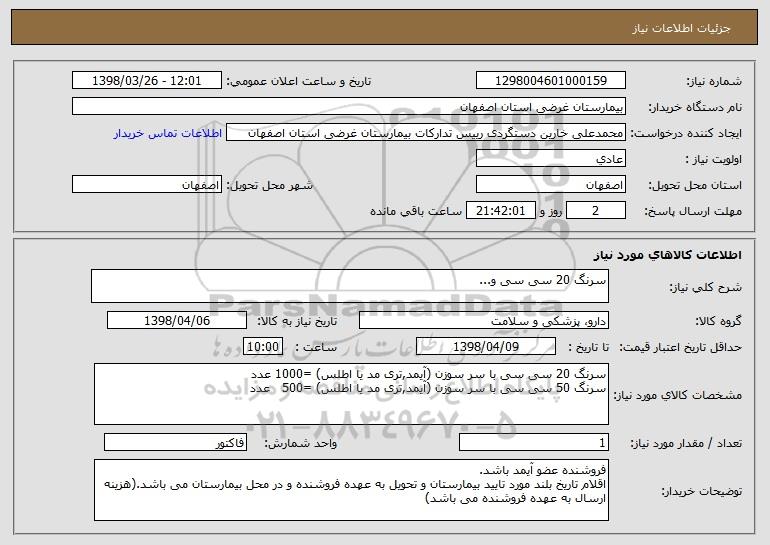The width and height of the screenshot is (770, 545).
Task: Click the اولویت نیاز field showing عادی
Action: click(550, 159)
